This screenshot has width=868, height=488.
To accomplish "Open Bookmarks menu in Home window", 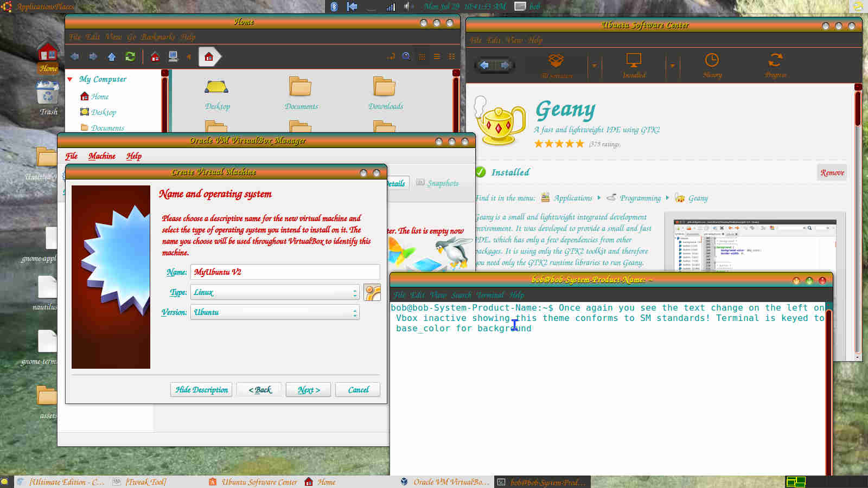I will pyautogui.click(x=158, y=37).
